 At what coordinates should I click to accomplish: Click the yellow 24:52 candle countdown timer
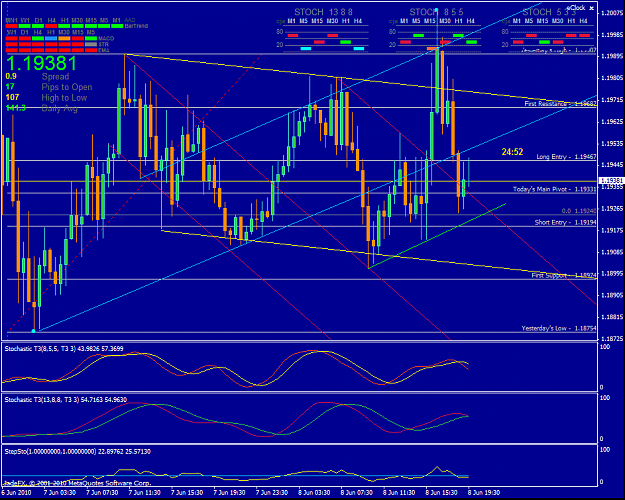[512, 152]
